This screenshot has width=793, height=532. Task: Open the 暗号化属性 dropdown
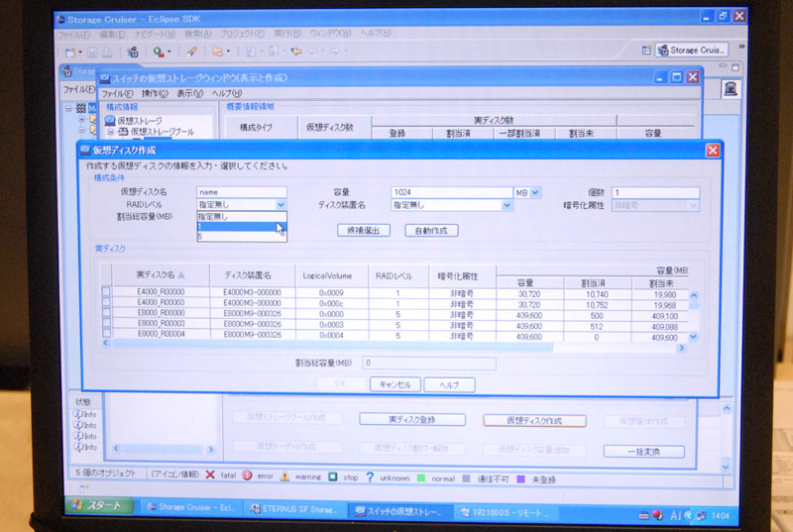693,206
